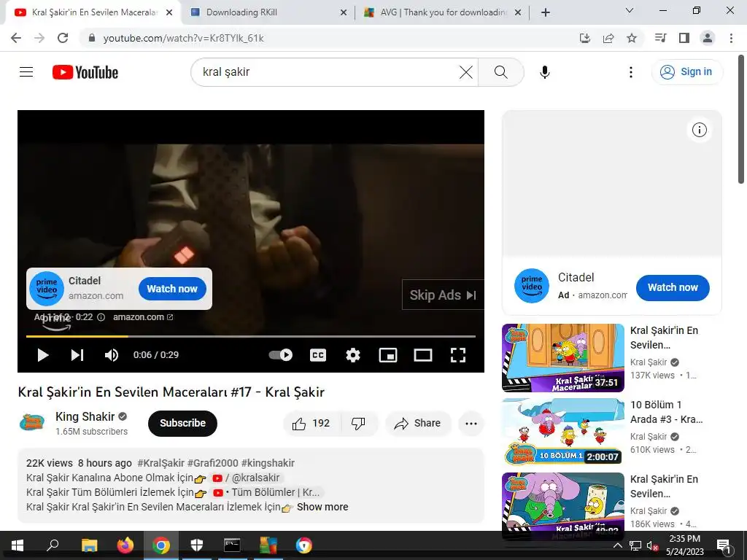Click the #Grafi2000 hashtag
Viewport: 747px width, 560px height.
click(x=212, y=463)
